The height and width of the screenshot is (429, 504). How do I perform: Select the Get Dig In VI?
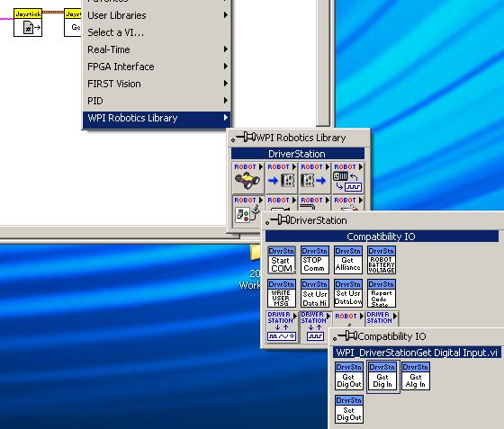coord(382,376)
